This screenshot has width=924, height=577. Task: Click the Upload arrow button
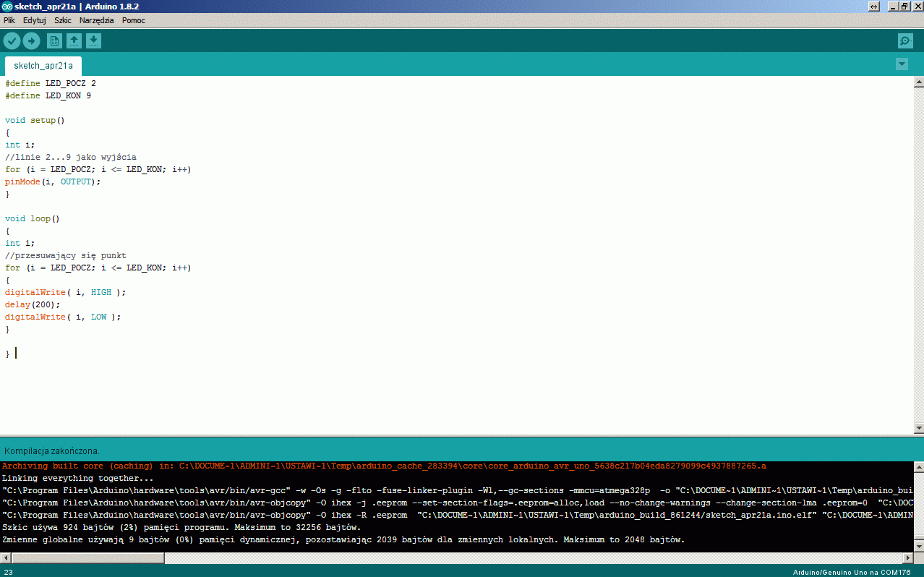[x=31, y=41]
